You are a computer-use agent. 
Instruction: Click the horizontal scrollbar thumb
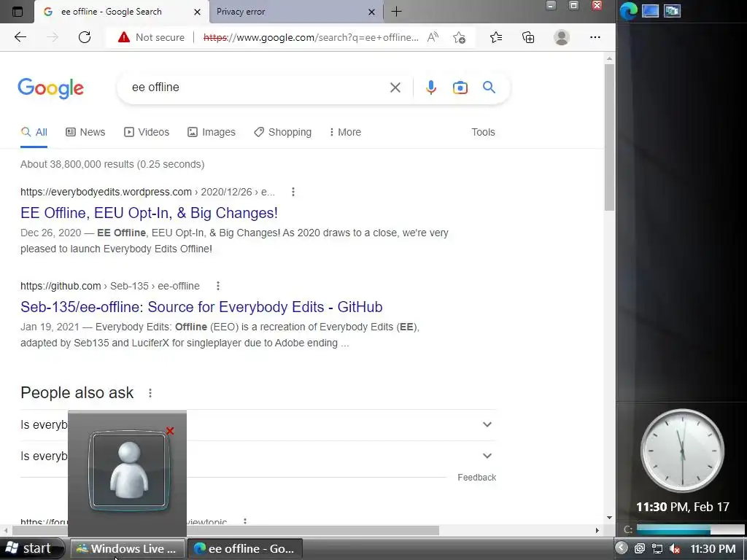tap(226, 530)
